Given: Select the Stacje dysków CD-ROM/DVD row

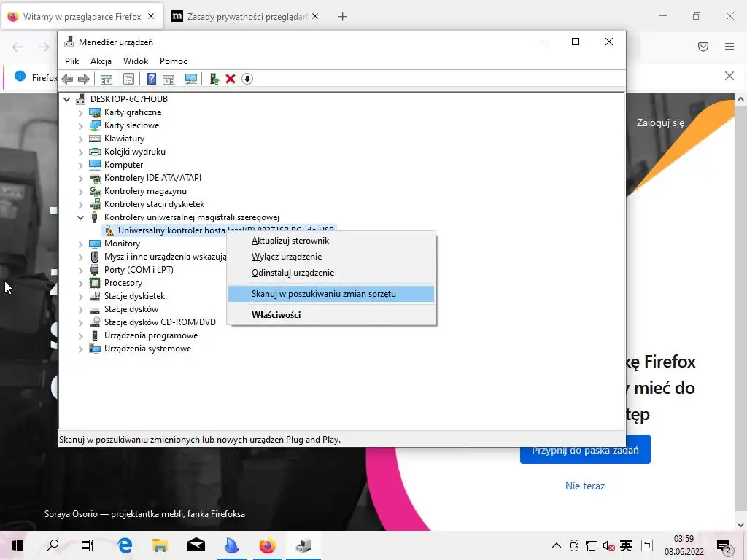Looking at the screenshot, I should (152, 322).
